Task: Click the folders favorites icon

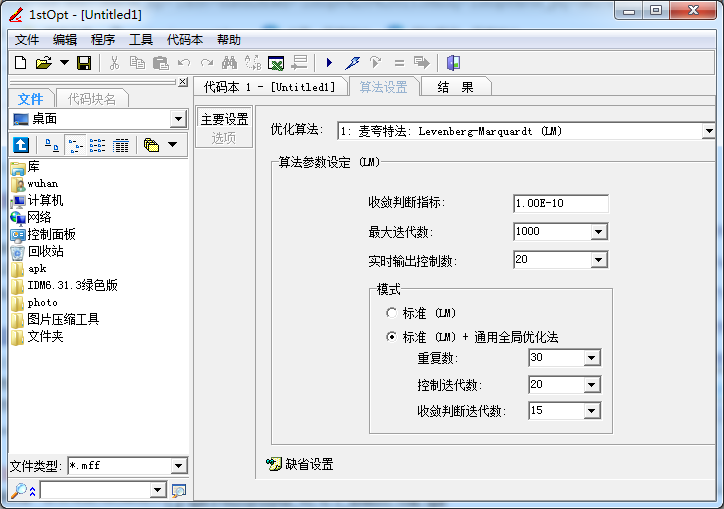Action: click(x=151, y=145)
